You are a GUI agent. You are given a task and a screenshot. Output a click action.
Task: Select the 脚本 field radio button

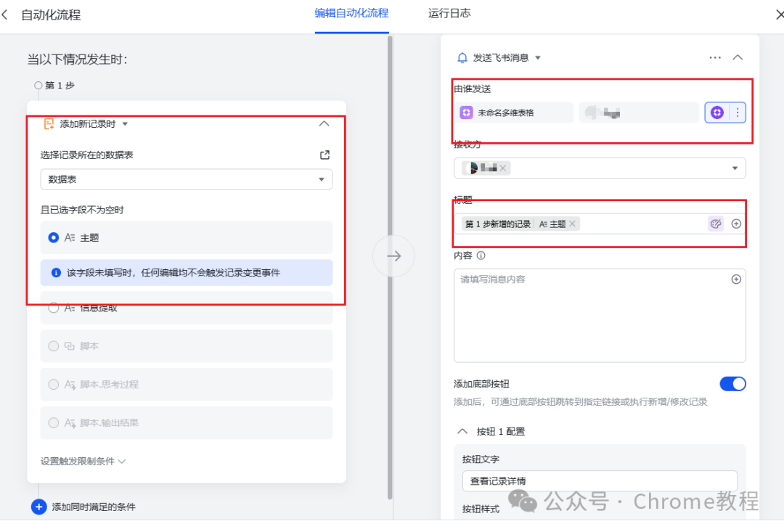point(54,346)
